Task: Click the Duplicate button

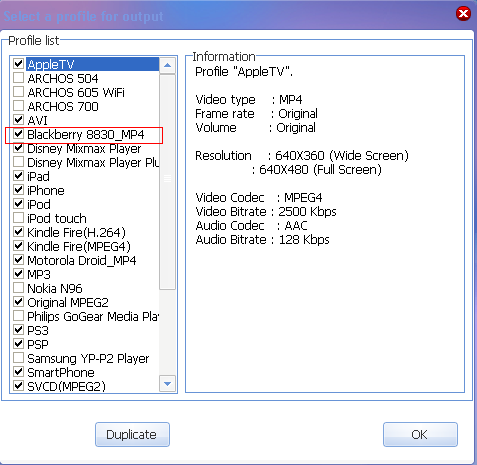Action: (x=132, y=434)
